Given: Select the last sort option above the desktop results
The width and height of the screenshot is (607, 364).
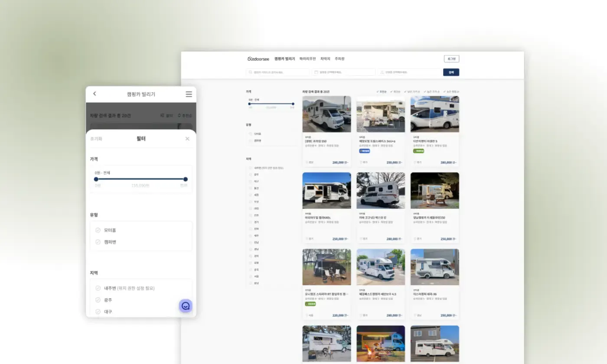Looking at the screenshot, I should [451, 92].
